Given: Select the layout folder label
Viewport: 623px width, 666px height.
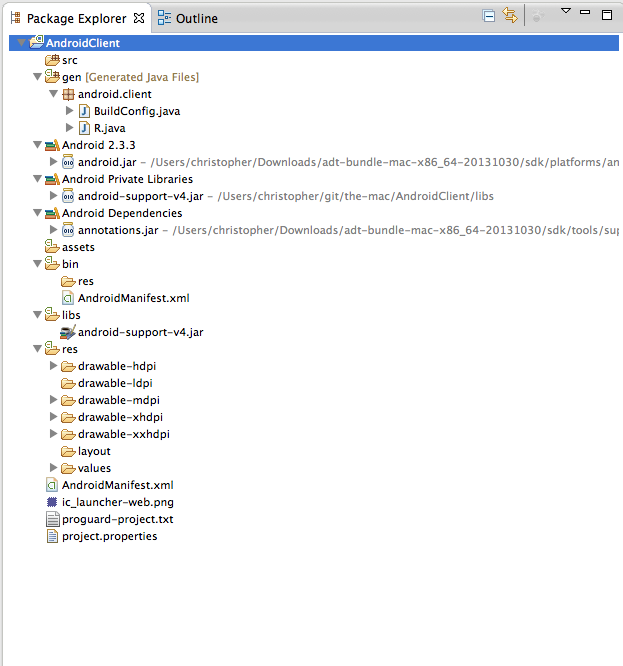Looking at the screenshot, I should pyautogui.click(x=94, y=452).
